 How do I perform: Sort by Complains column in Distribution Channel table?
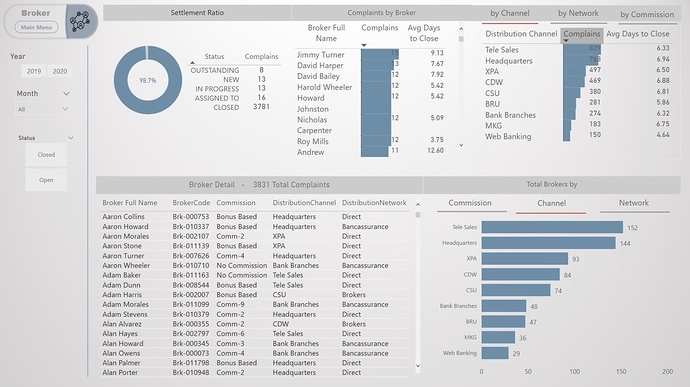pos(582,34)
